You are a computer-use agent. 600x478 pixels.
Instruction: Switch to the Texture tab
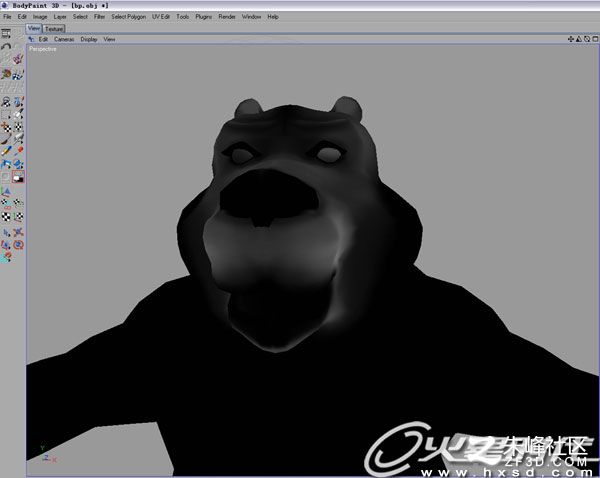click(54, 29)
